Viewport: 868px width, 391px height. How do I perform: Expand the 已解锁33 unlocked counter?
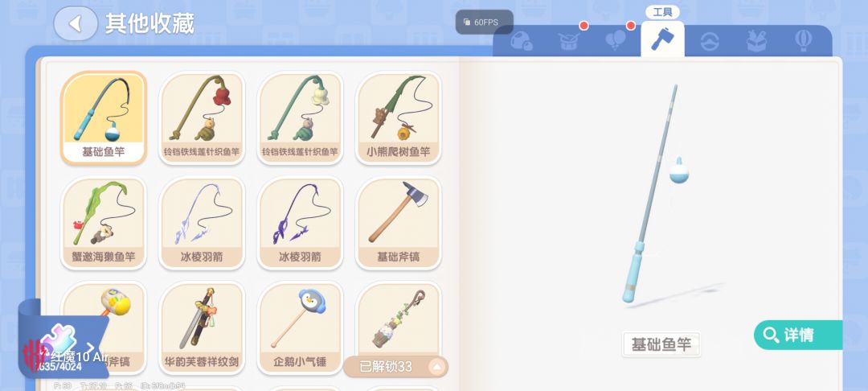[x=395, y=367]
